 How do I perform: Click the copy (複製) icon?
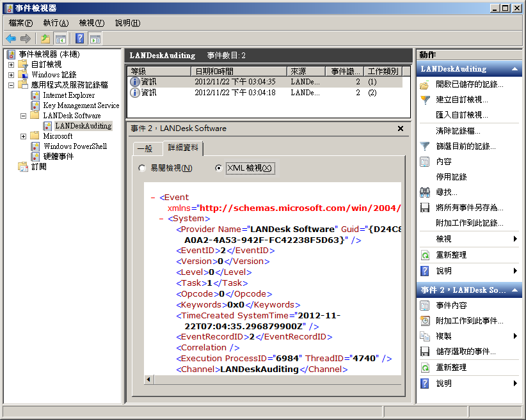[425, 336]
